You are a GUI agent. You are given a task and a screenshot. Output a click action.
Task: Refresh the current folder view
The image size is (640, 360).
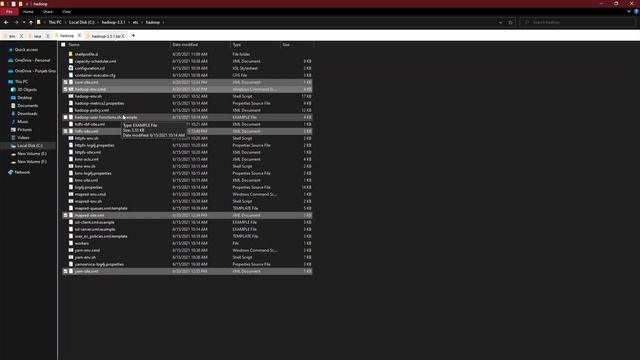click(510, 22)
